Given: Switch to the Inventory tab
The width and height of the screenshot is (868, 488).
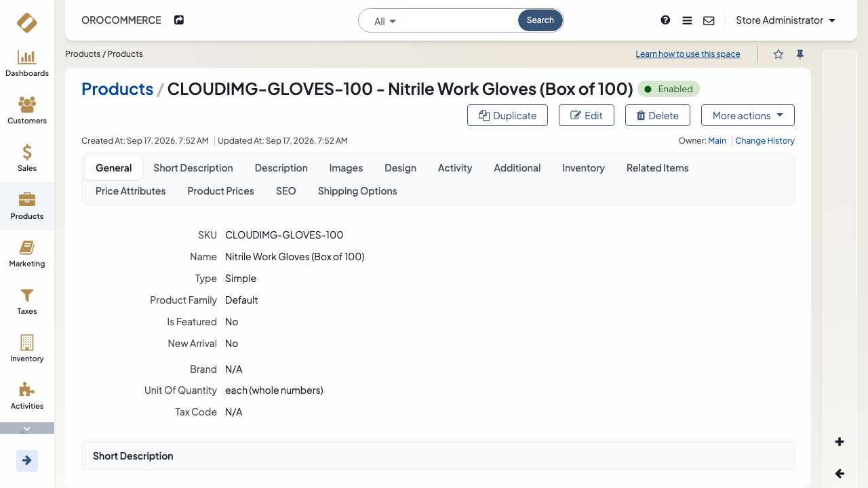Looking at the screenshot, I should coord(583,168).
